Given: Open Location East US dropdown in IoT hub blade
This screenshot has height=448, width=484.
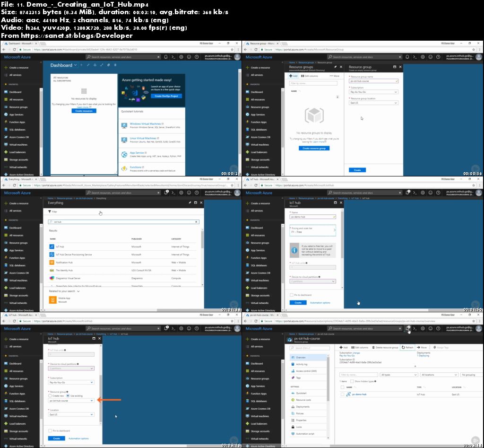Looking at the screenshot, I should coord(71,414).
